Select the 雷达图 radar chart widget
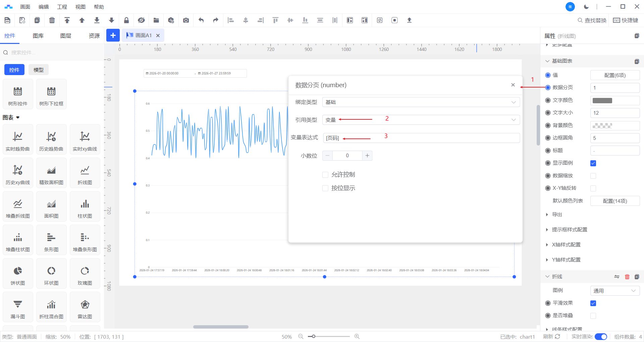 [x=85, y=307]
